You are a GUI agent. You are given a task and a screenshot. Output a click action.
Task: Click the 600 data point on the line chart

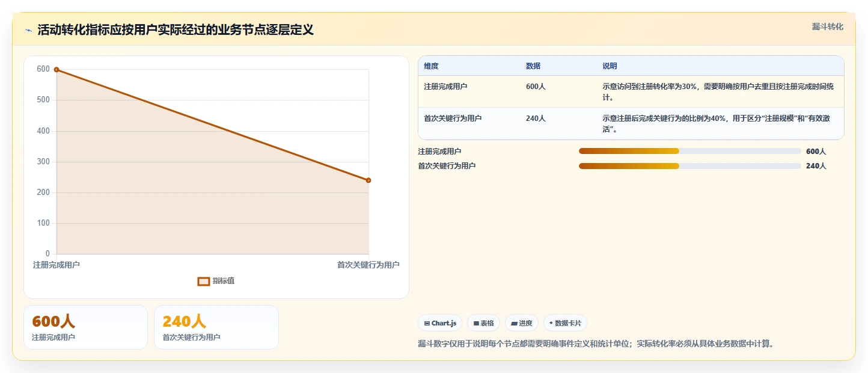point(57,70)
